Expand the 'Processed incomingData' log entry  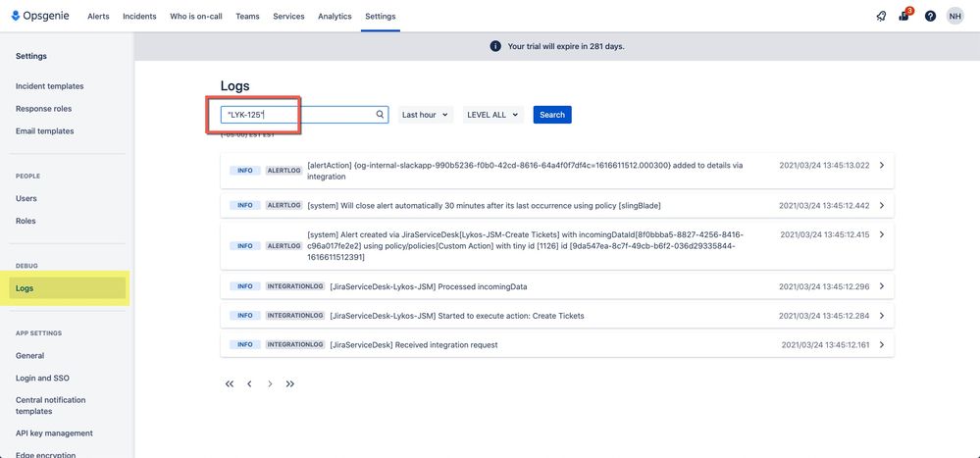[x=882, y=286]
